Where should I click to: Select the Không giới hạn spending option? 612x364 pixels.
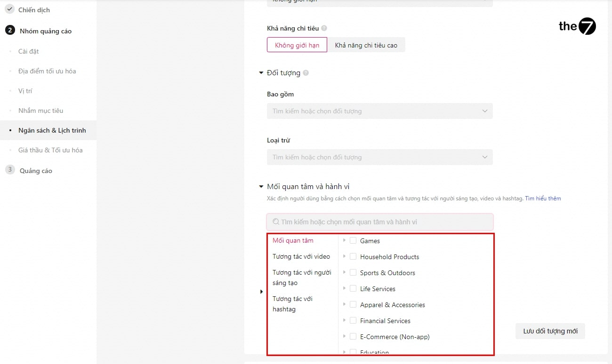click(x=297, y=45)
